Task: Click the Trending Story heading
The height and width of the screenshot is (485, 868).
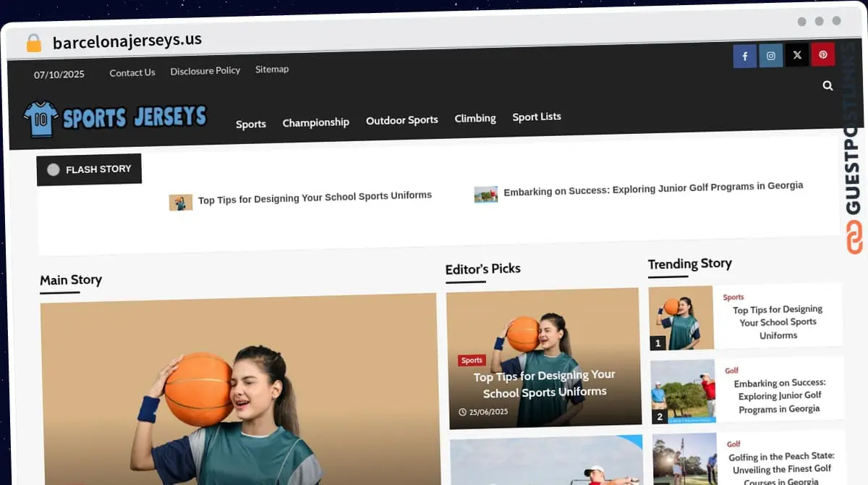Action: point(690,263)
